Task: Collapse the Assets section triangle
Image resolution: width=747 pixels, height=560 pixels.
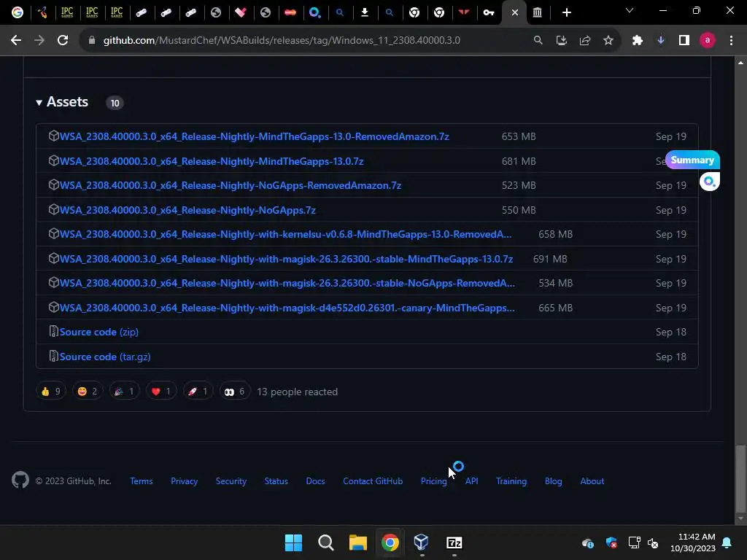Action: click(39, 102)
